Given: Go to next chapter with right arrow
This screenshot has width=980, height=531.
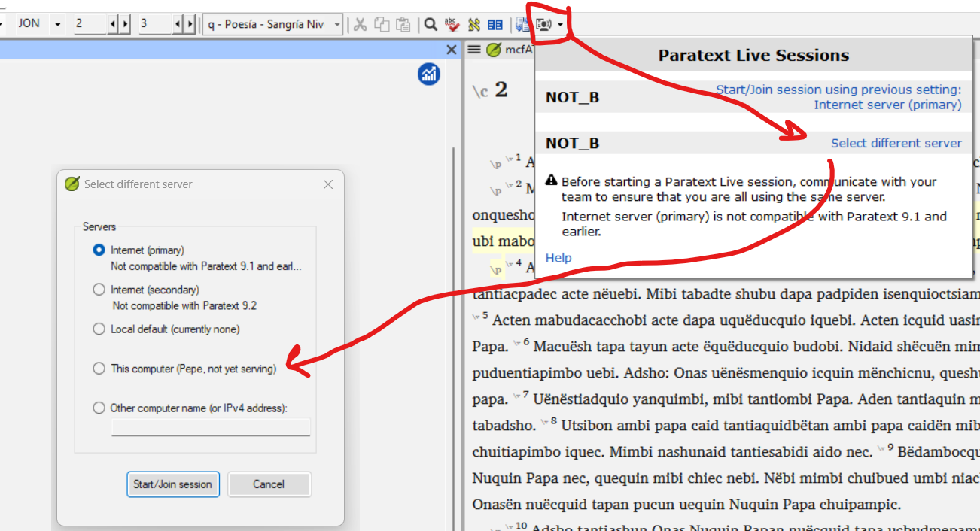Looking at the screenshot, I should (x=125, y=24).
